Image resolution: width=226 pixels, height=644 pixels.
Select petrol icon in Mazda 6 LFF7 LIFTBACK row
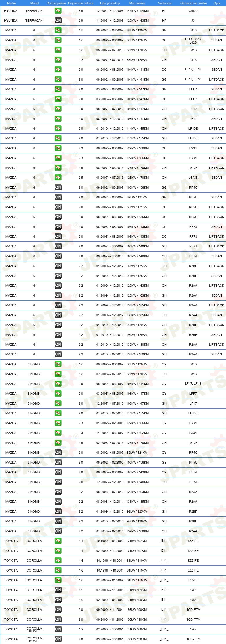tap(58, 99)
